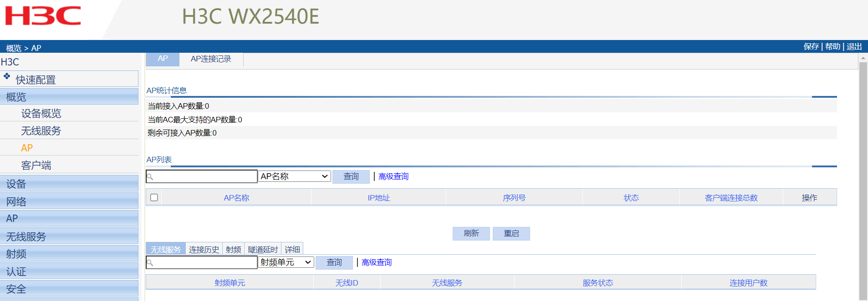Click 查询 button for radio unit search
Image resolution: width=868 pixels, height=301 pixels.
tap(334, 262)
